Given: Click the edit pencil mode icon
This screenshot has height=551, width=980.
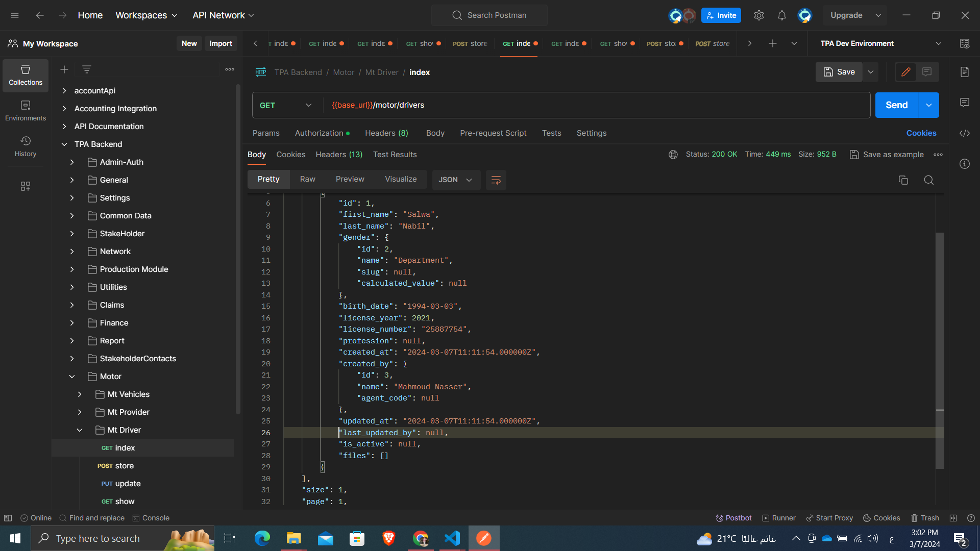Looking at the screenshot, I should tap(906, 72).
